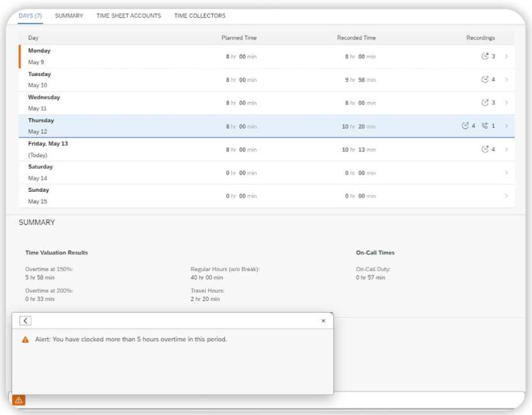The width and height of the screenshot is (532, 415).
Task: Click the warning triangle beside the alert text
Action: tap(26, 340)
